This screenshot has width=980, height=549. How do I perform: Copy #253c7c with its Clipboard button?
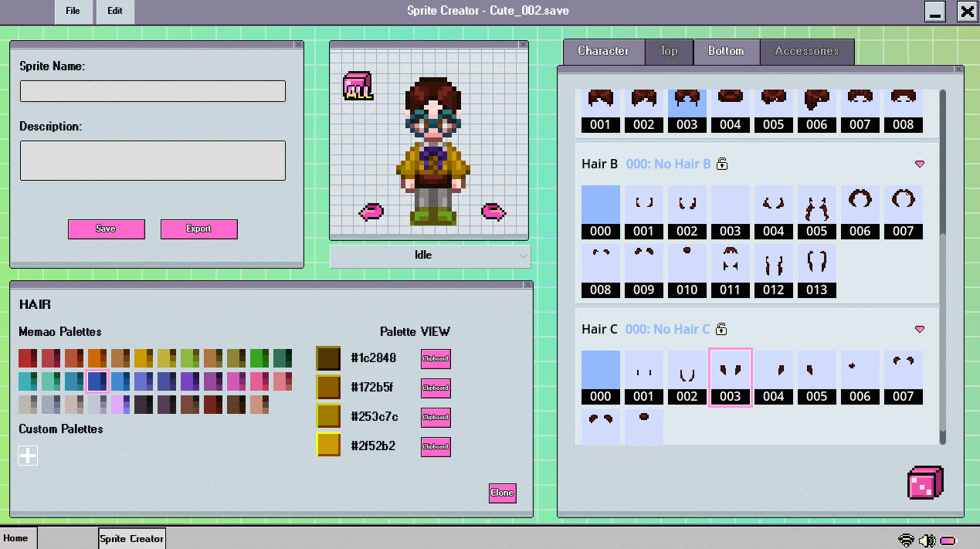(436, 418)
